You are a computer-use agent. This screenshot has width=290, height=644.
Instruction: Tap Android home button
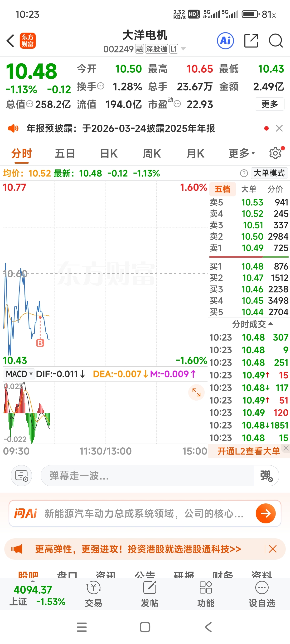click(145, 627)
